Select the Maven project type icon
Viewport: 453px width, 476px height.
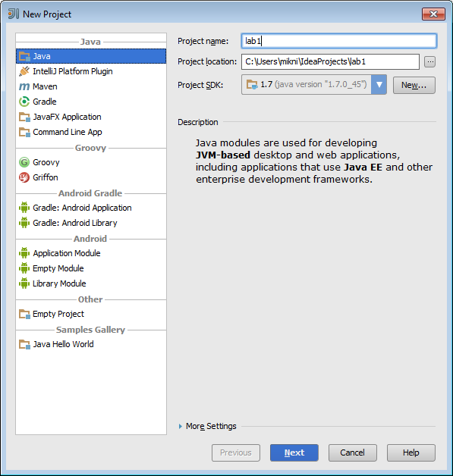(24, 86)
